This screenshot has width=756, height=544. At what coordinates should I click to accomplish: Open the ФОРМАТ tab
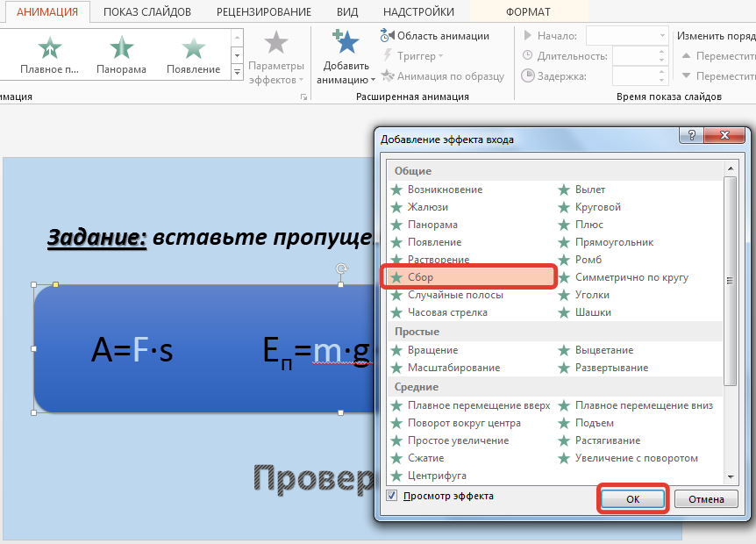click(528, 11)
